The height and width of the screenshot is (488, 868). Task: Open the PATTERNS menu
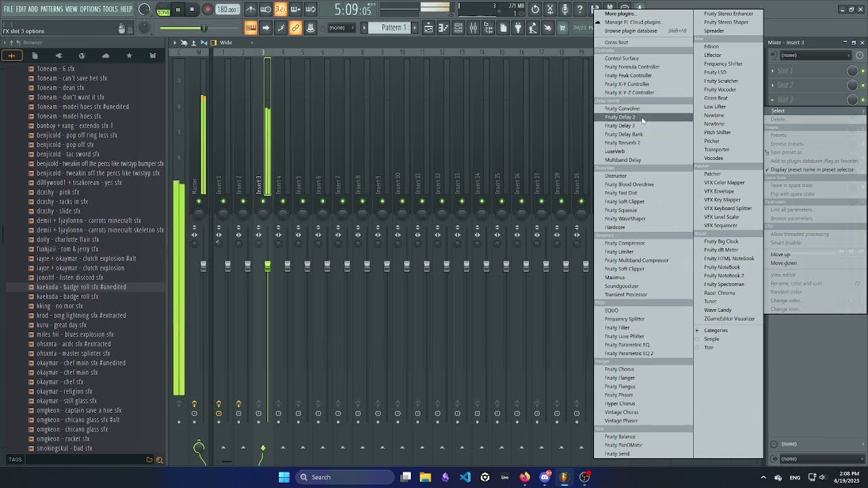point(52,9)
